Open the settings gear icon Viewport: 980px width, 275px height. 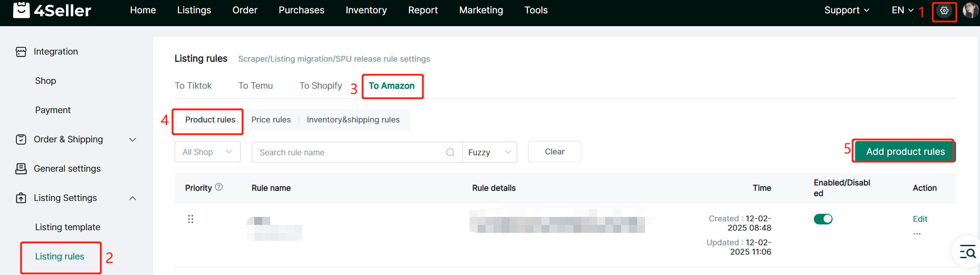(x=944, y=11)
